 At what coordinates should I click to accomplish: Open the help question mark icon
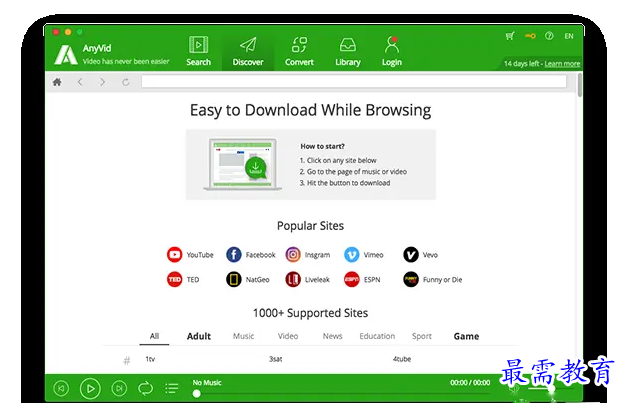549,36
